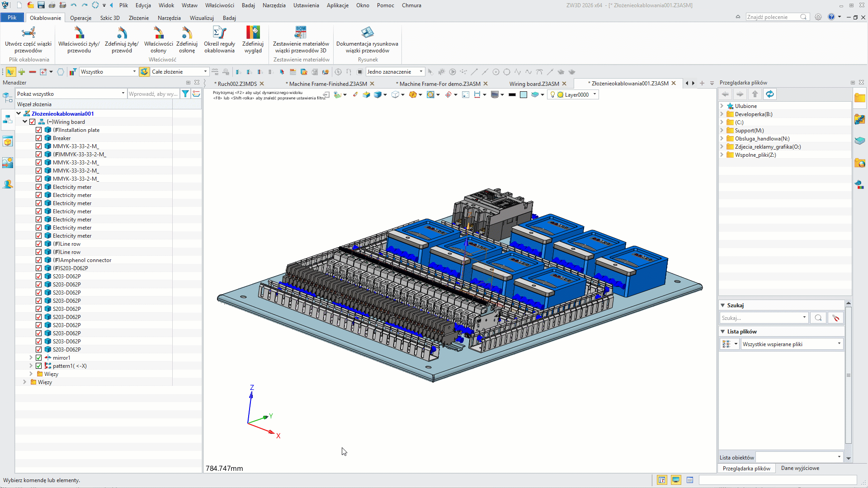Viewport: 868px width, 488px height.
Task: Open Dokumentacja rysunkowa wiązki przewodów
Action: pyautogui.click(x=367, y=39)
